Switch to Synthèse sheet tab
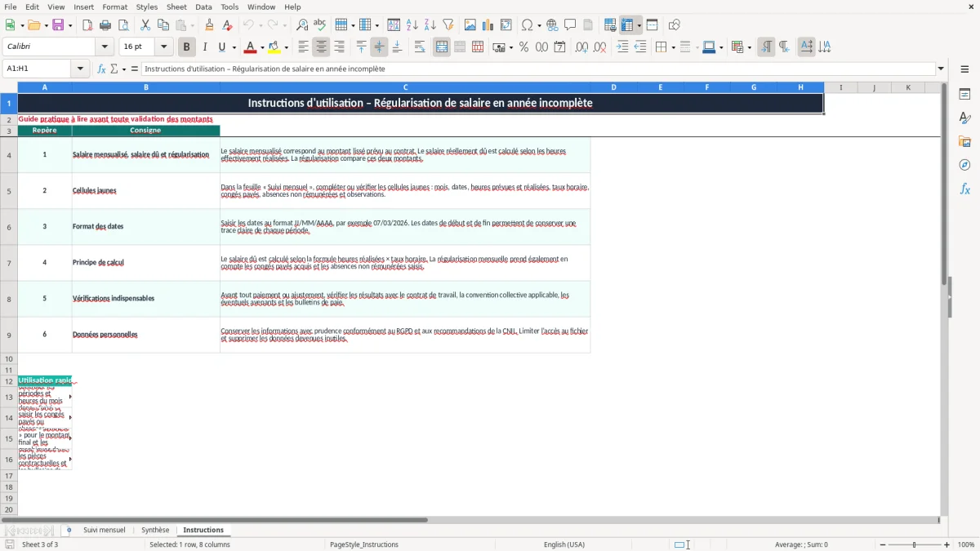 155,530
